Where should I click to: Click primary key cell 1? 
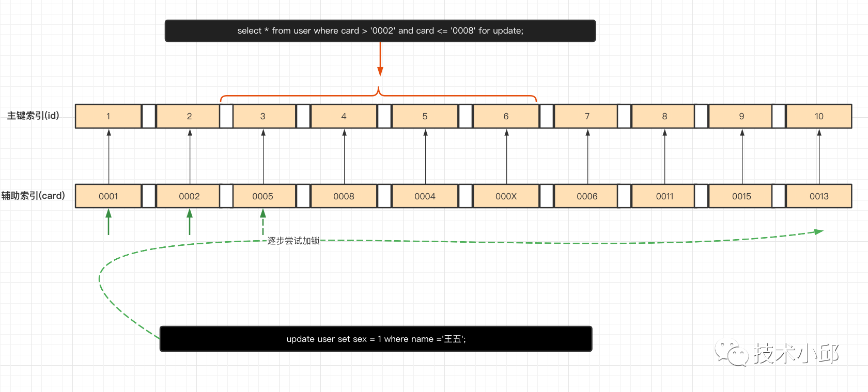[x=109, y=116]
